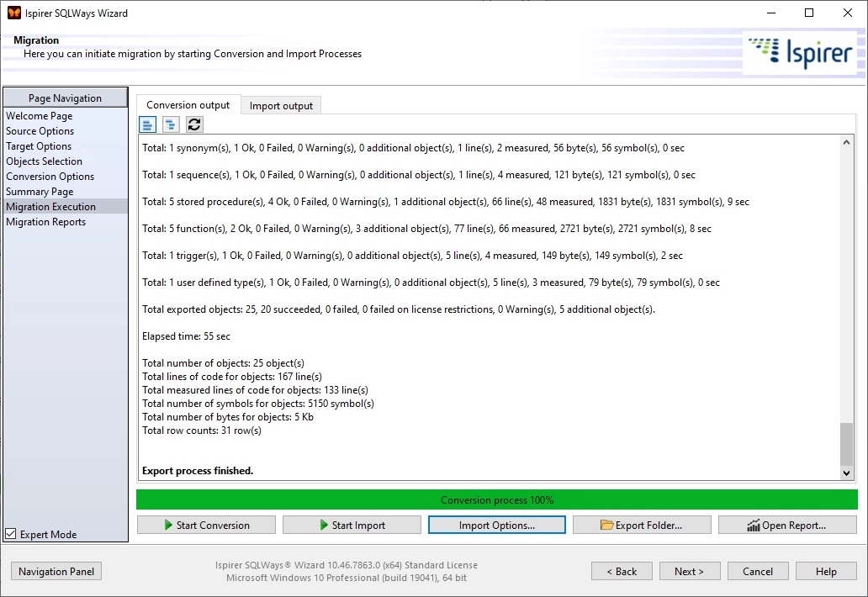The image size is (868, 597).
Task: Toggle the structured tree output view
Action: pyautogui.click(x=171, y=124)
